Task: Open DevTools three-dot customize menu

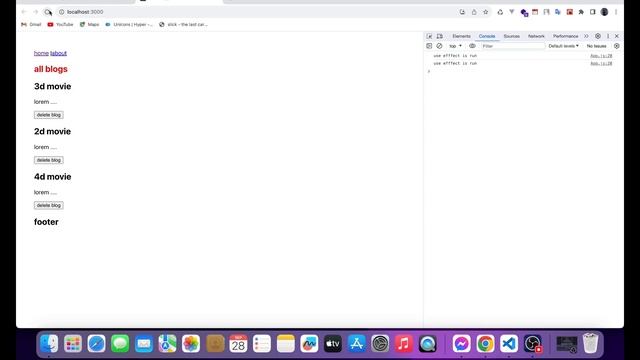Action: [x=608, y=36]
